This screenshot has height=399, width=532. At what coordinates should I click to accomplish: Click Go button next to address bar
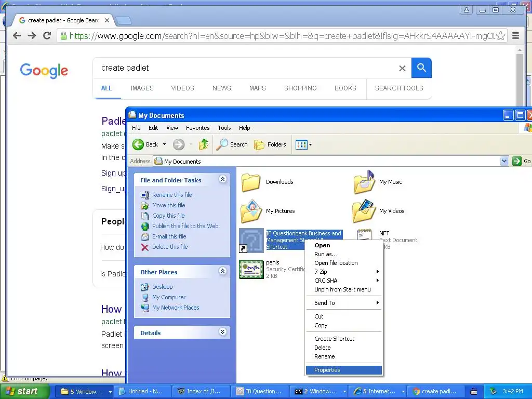point(521,161)
